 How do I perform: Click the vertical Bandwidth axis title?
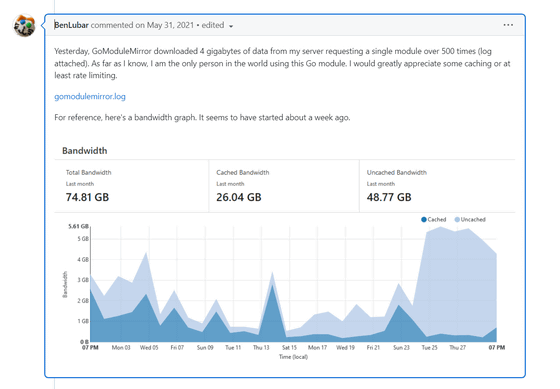65,284
